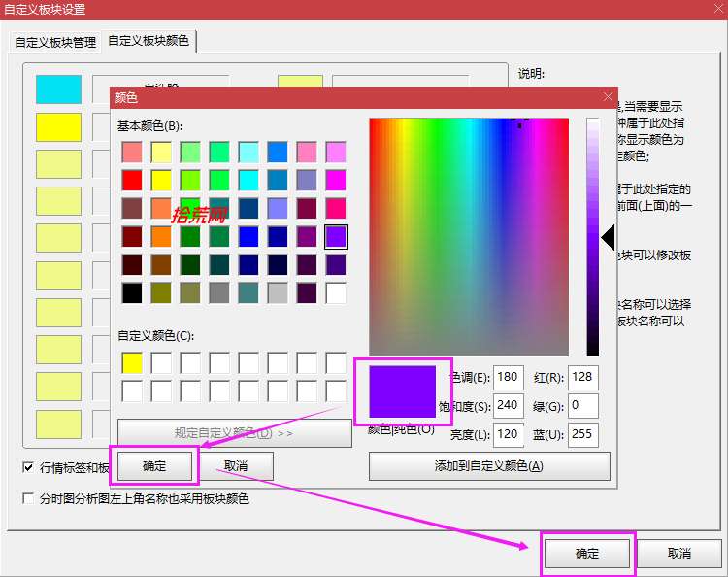Pick light cyan swatch in first row
728x577 pixels.
coord(248,152)
